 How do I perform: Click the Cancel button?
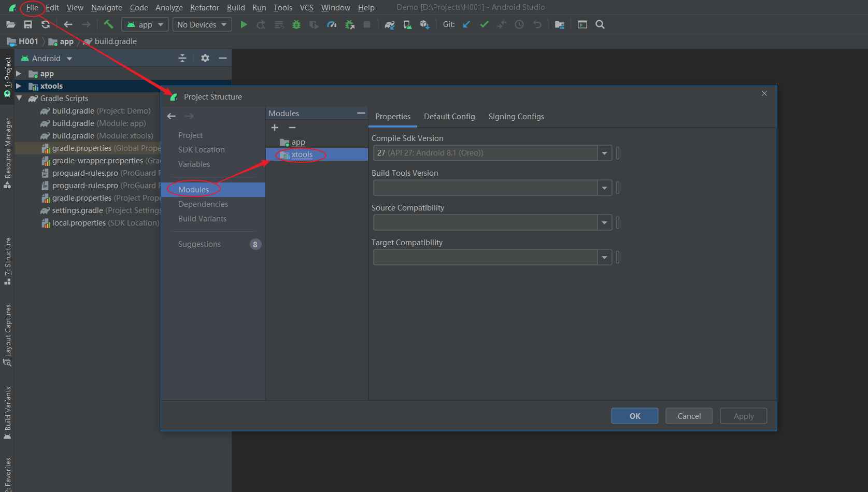(x=689, y=416)
